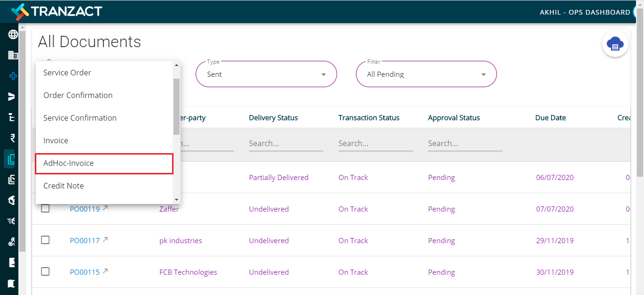
Task: Click the Transaction Status search field
Action: coord(376,143)
